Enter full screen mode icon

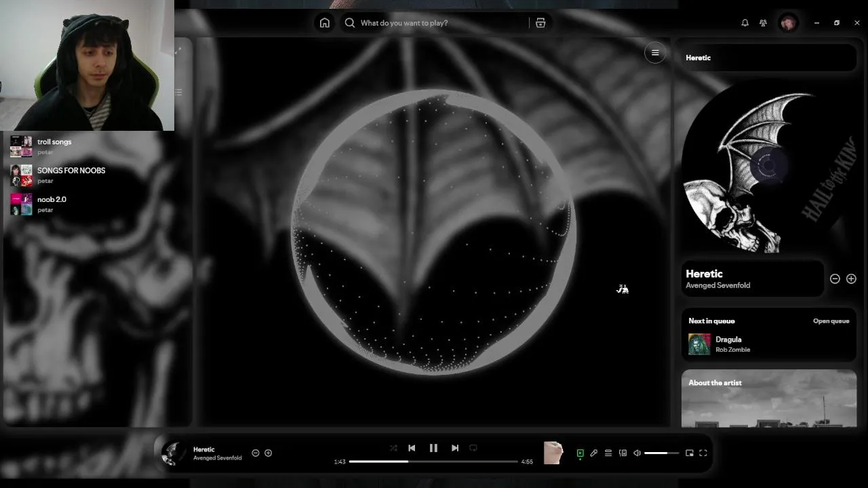tap(703, 453)
